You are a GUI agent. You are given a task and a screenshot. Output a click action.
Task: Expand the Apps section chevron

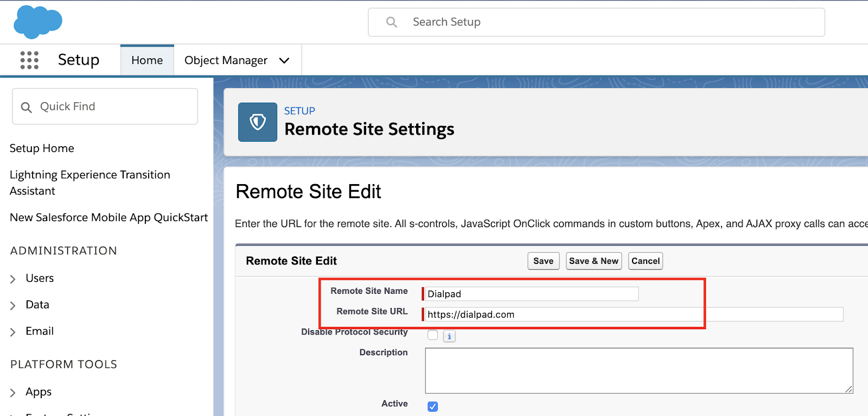(x=13, y=393)
